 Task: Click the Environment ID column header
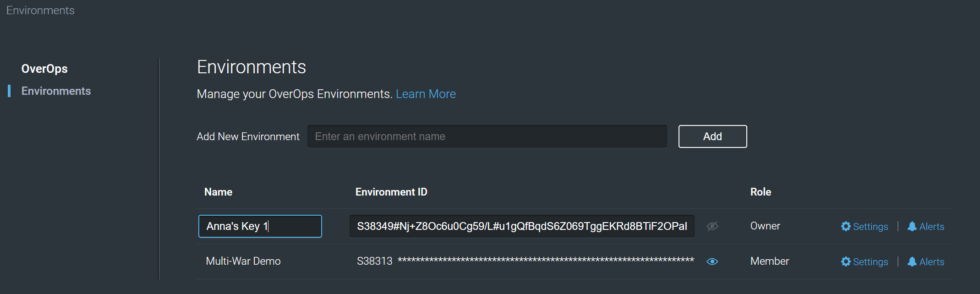pos(391,192)
